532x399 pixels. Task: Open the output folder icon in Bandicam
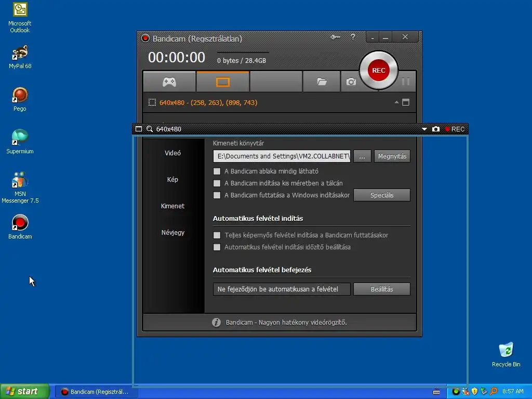click(x=322, y=82)
